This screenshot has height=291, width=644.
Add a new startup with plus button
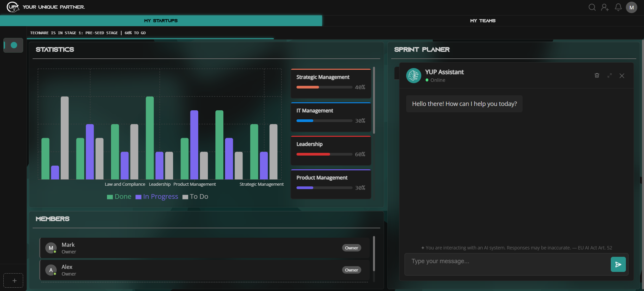(x=13, y=281)
